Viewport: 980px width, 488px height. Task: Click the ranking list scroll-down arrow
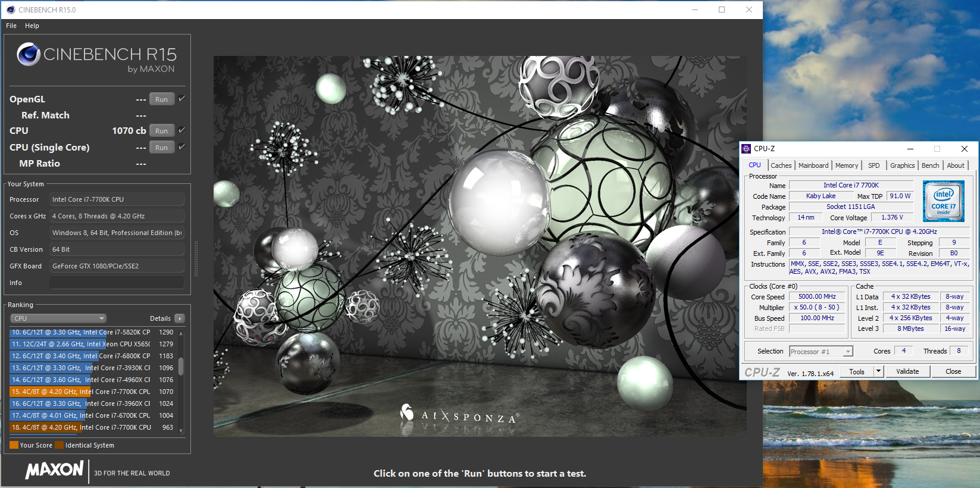[181, 431]
